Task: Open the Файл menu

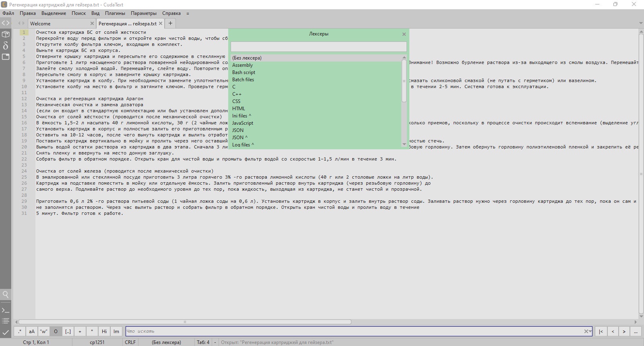Action: 8,13
